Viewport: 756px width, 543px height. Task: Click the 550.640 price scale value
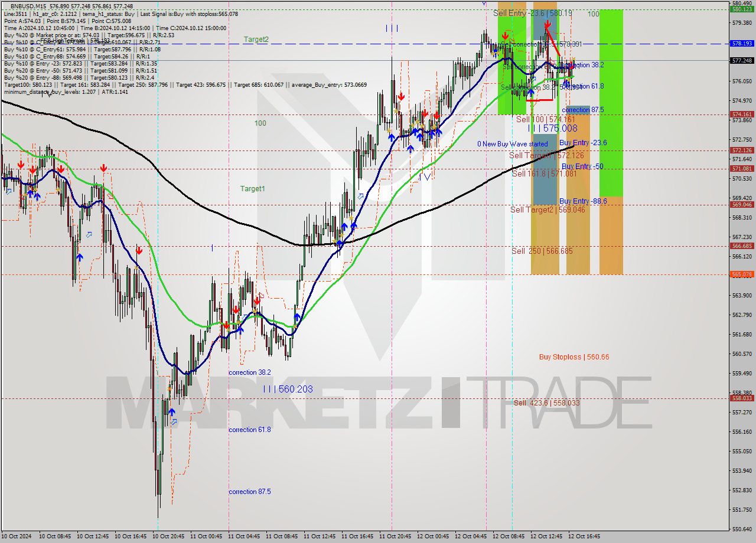tap(742, 529)
